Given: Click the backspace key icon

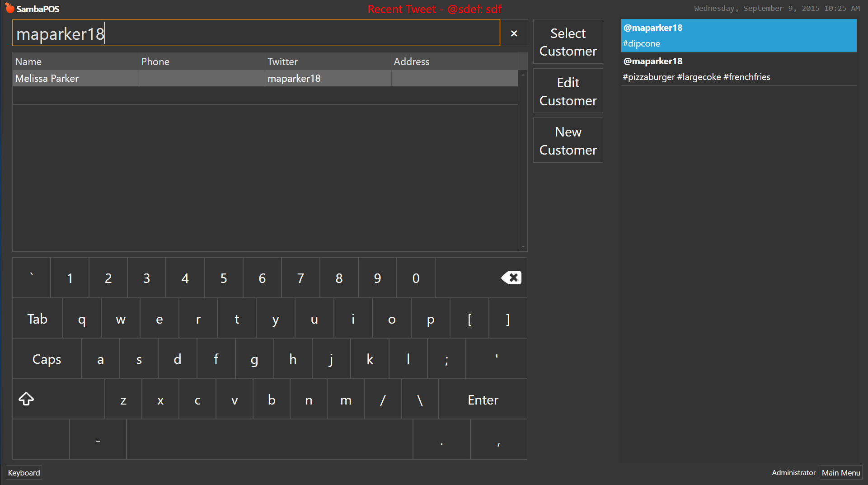Looking at the screenshot, I should [x=511, y=278].
